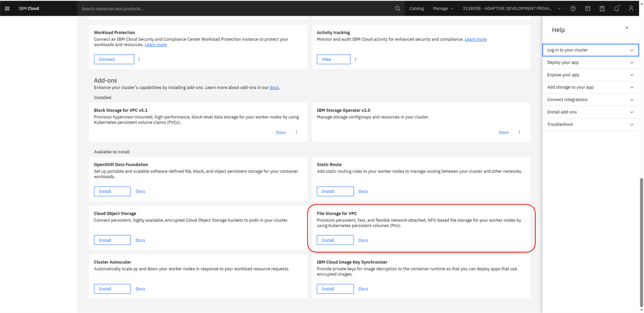Open Docs for IBM Storage Operator
The width and height of the screenshot is (644, 313).
point(503,132)
